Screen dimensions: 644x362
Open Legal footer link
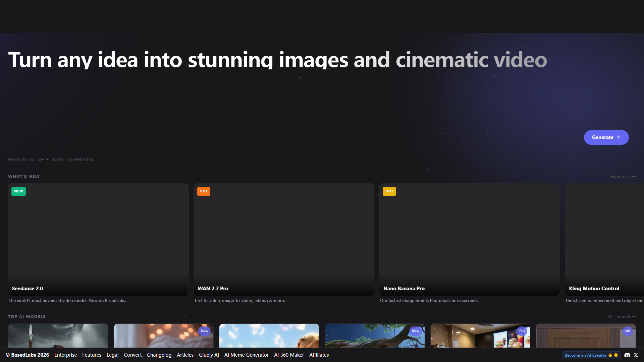coord(112,355)
